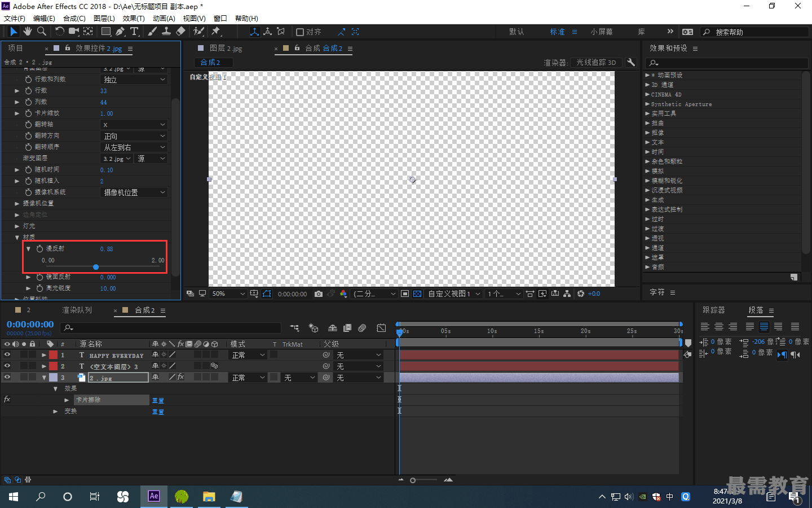Toggle the mask and shape path visibility button
812x508 pixels.
click(267, 294)
